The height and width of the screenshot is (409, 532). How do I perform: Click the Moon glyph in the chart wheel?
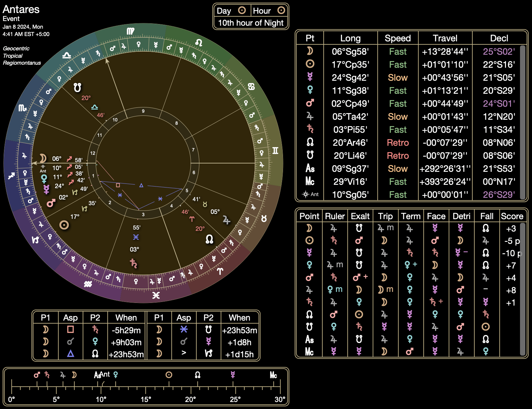[x=43, y=158]
